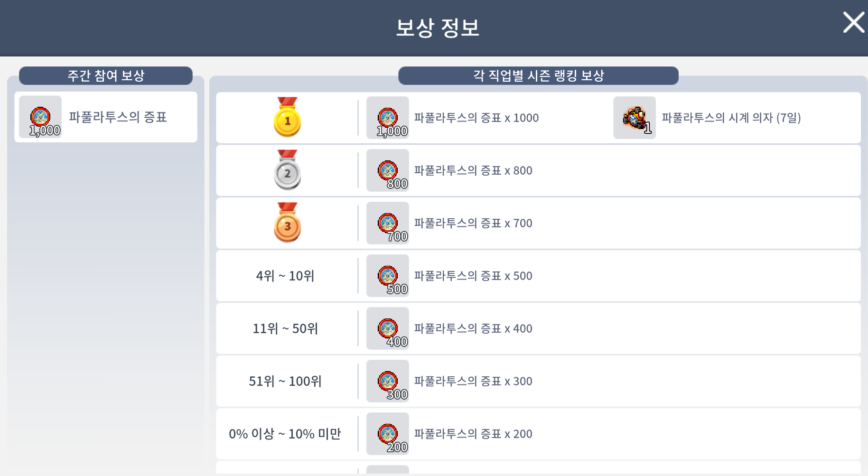
Task: Click the 주간 참여 보상 header
Action: (105, 75)
